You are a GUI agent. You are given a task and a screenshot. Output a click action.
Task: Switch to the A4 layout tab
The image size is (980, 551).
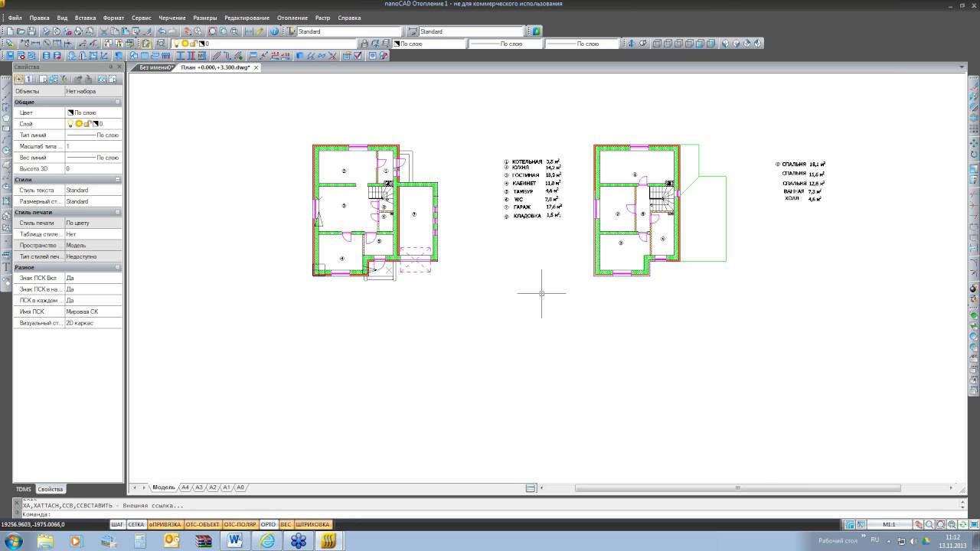coord(185,487)
